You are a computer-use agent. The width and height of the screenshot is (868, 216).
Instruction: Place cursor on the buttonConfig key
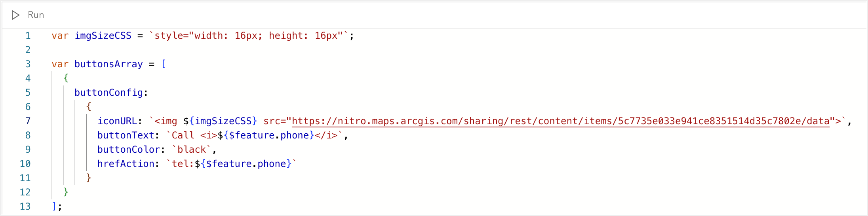108,93
